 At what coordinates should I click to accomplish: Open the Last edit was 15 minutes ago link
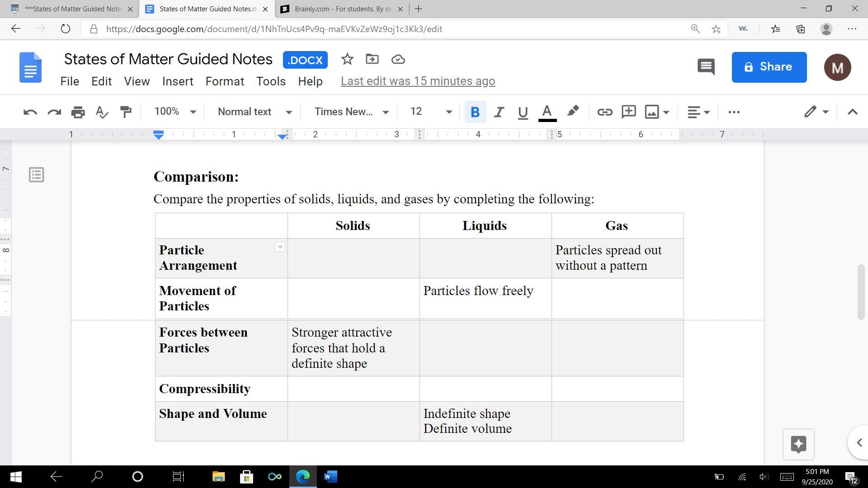click(x=418, y=81)
